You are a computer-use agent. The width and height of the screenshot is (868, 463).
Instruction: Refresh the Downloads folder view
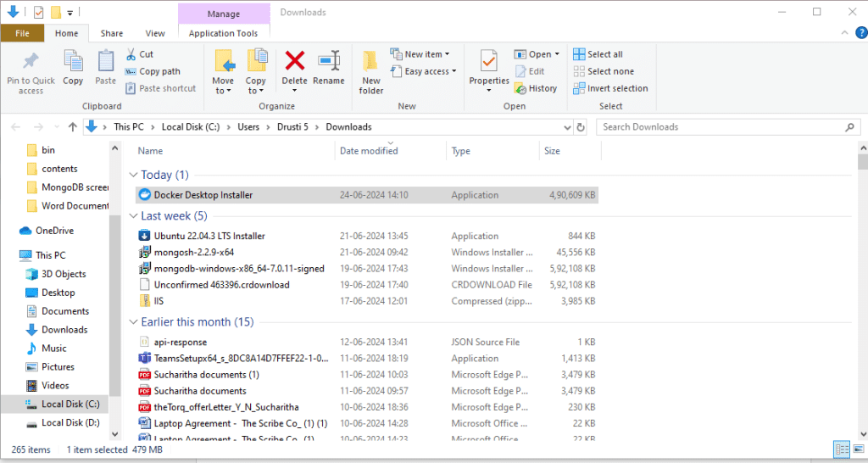581,127
